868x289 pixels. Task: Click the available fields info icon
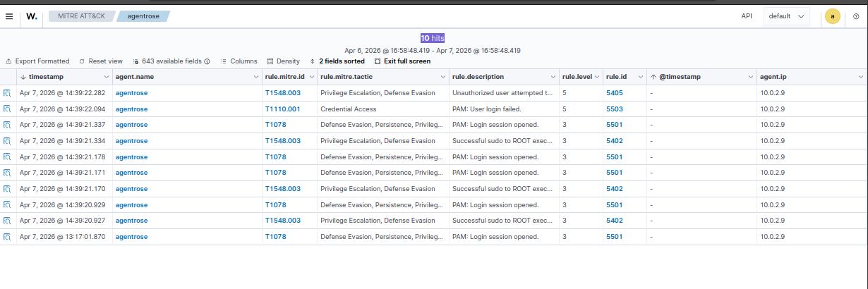(207, 61)
